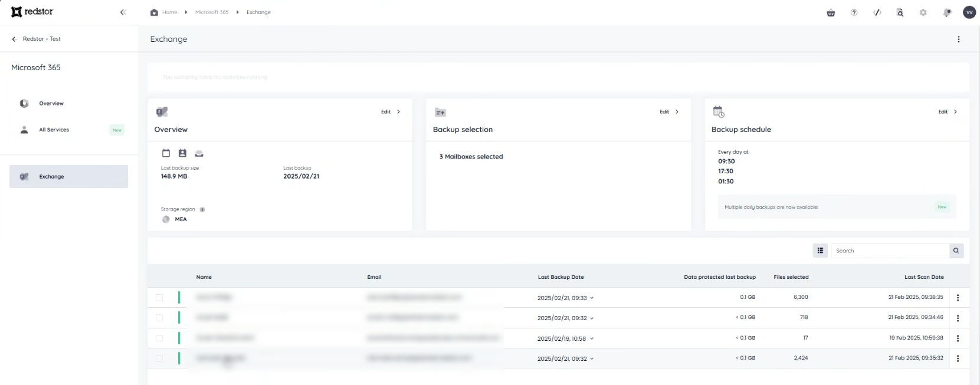Viewport: 980px width, 385px height.
Task: Select Exchange in the sidebar
Action: pyautogui.click(x=68, y=177)
